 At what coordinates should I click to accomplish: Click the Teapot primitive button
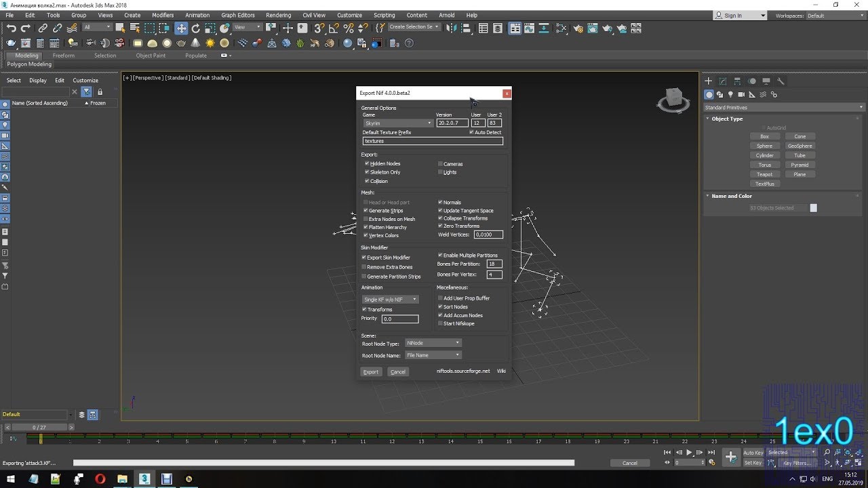[x=765, y=174]
